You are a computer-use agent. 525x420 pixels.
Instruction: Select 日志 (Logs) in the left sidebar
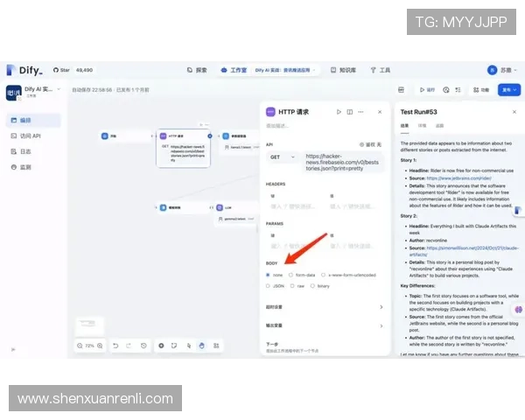33,151
